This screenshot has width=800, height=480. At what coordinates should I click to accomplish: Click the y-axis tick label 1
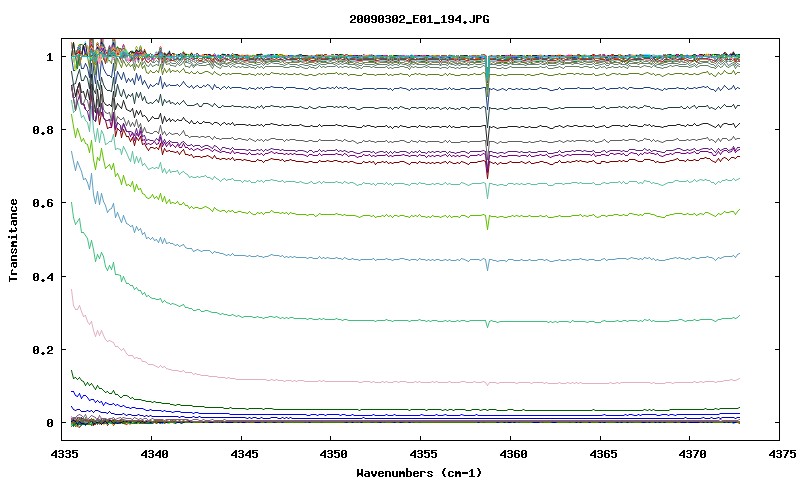click(49, 57)
